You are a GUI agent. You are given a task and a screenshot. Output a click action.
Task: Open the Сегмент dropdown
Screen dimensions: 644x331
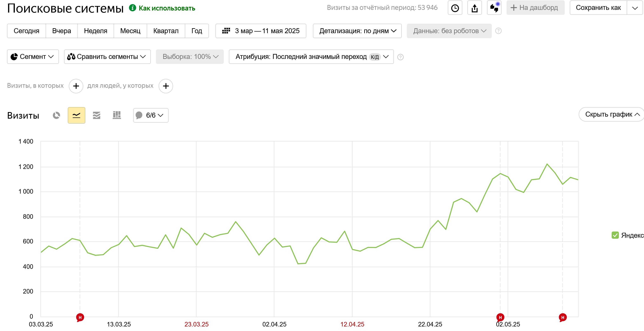(33, 57)
